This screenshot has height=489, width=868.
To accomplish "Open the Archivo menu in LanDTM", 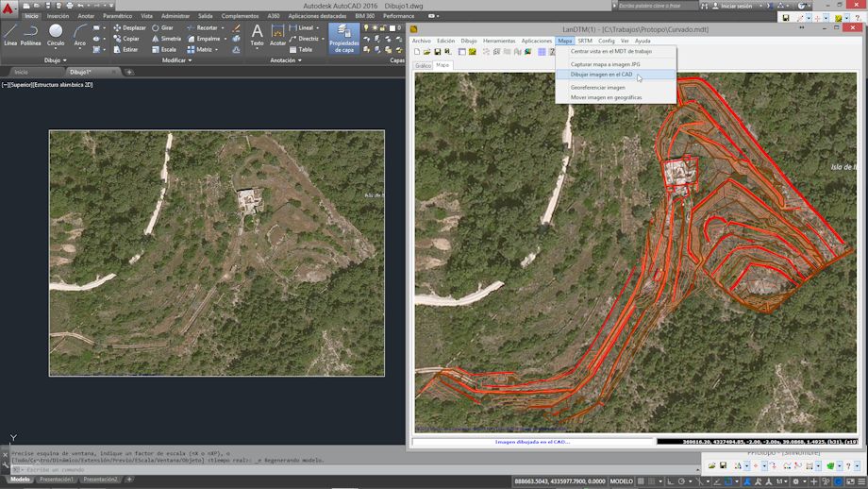I will pos(421,41).
